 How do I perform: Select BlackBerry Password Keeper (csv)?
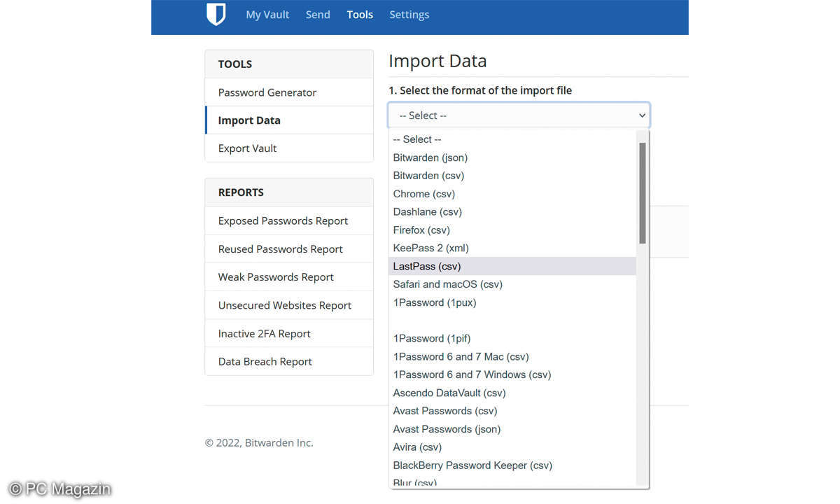[x=512, y=465]
